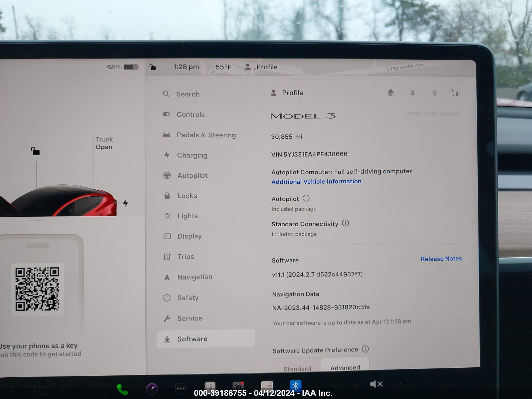
Task: Tap the 55°F outside temperature
Action: (x=223, y=67)
